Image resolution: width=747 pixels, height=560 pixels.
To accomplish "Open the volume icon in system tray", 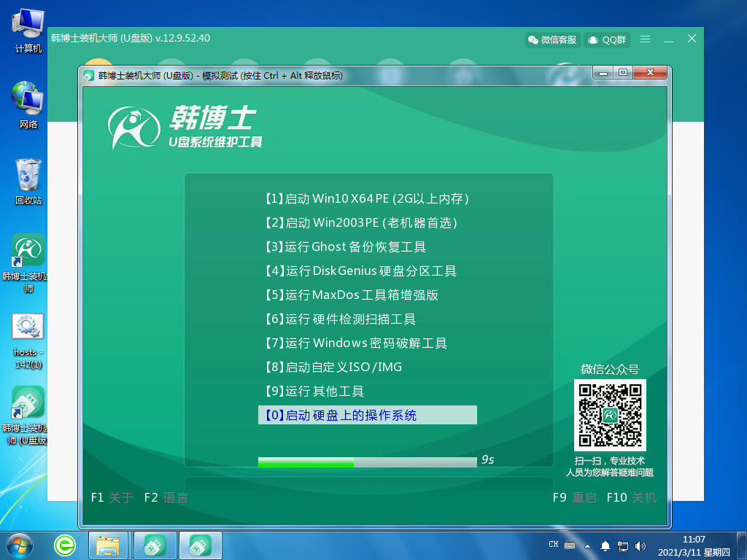I will [640, 545].
